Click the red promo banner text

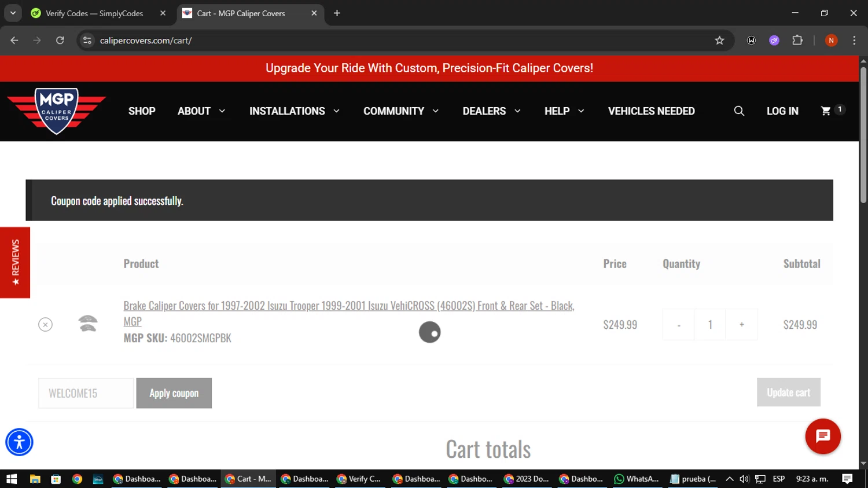click(429, 68)
